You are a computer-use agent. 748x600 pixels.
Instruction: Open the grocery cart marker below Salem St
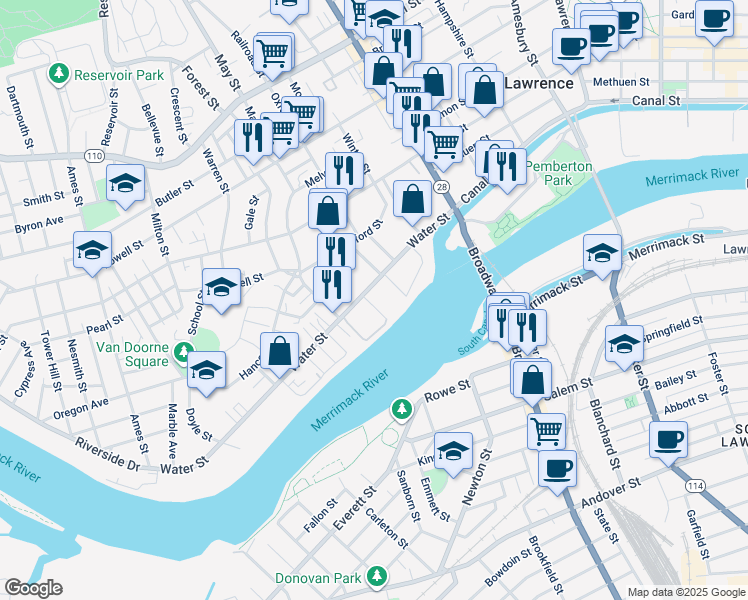pyautogui.click(x=547, y=432)
